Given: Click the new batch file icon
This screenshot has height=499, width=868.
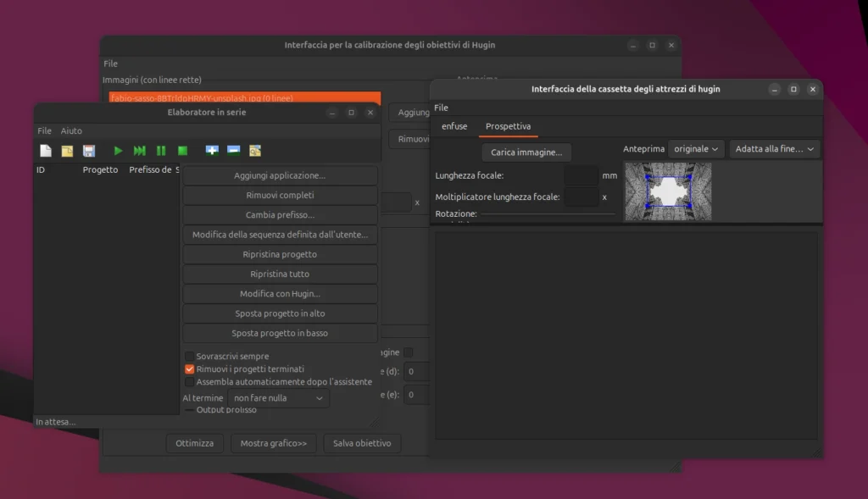Looking at the screenshot, I should [46, 151].
